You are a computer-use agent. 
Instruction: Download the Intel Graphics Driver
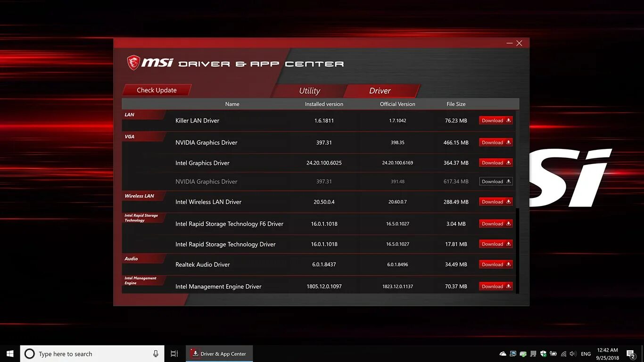pyautogui.click(x=496, y=163)
